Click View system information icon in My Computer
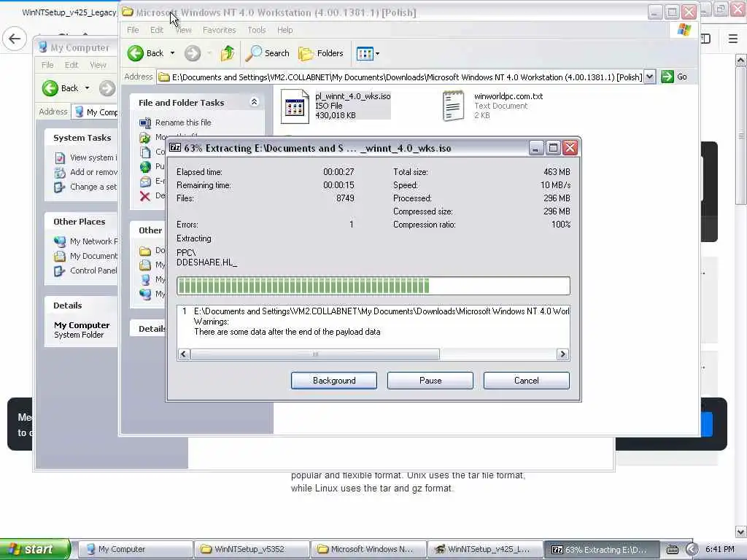The width and height of the screenshot is (747, 560). pyautogui.click(x=60, y=157)
